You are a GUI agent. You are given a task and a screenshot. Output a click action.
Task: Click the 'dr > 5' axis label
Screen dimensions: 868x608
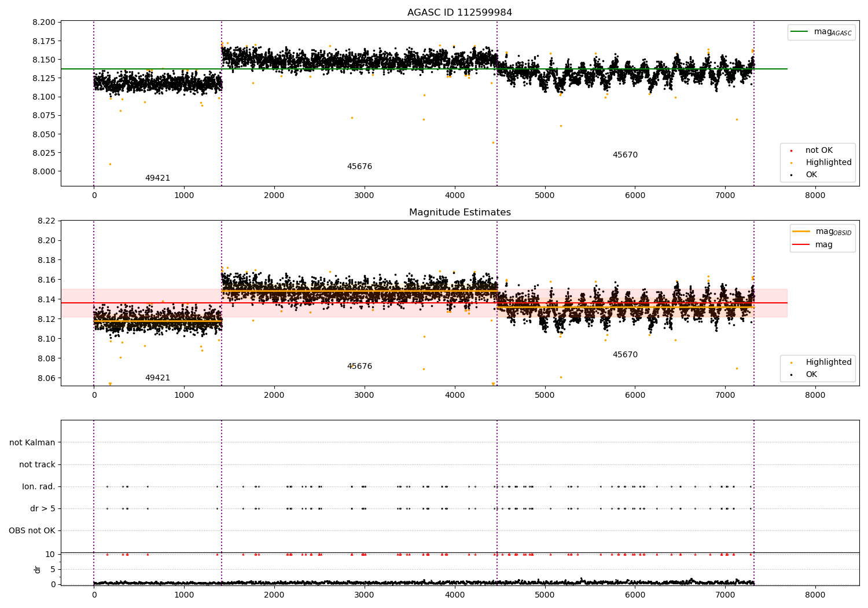click(43, 508)
